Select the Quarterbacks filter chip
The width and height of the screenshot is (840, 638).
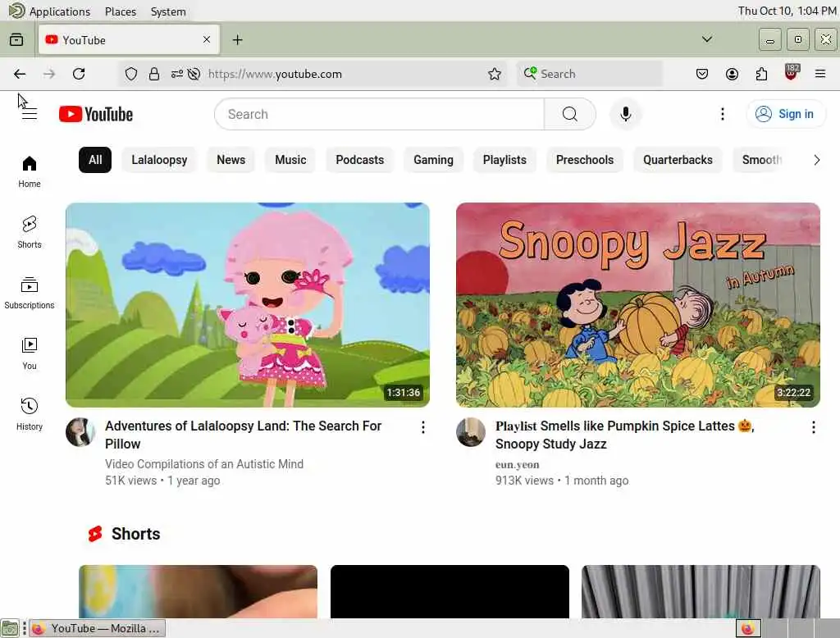point(678,160)
